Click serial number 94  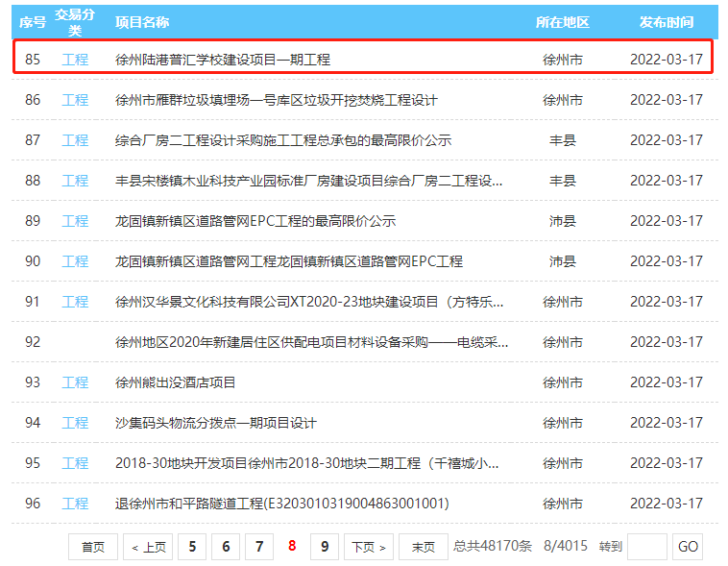(33, 424)
